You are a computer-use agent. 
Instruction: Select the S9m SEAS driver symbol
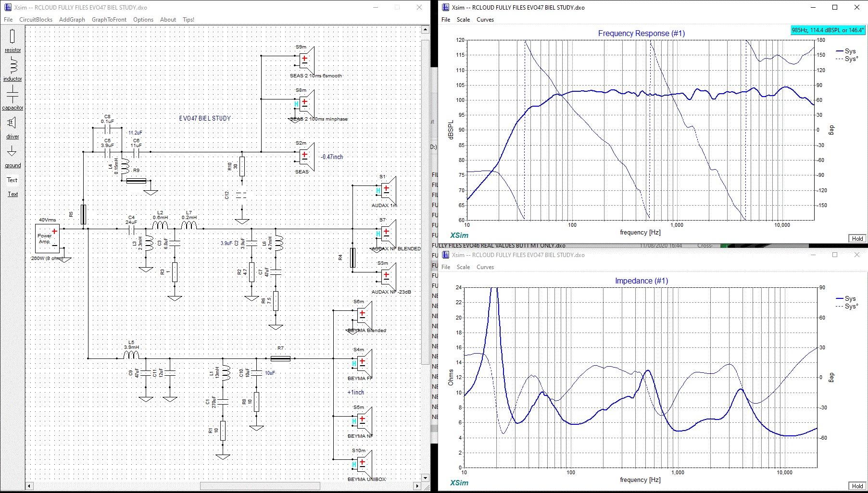304,61
